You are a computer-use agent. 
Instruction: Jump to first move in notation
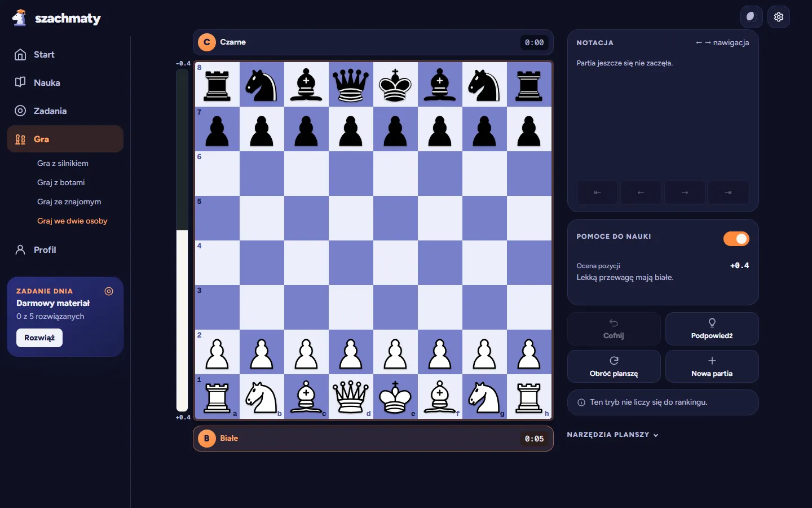click(597, 192)
